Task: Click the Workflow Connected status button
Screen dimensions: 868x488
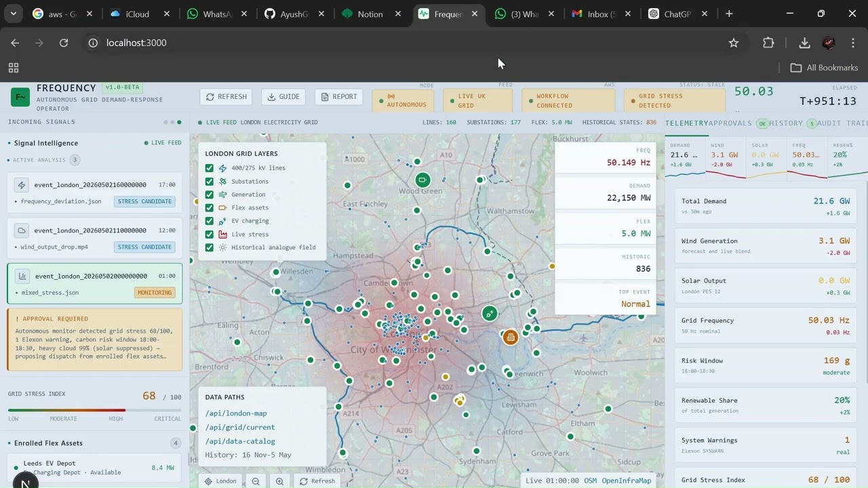Action: click(568, 100)
